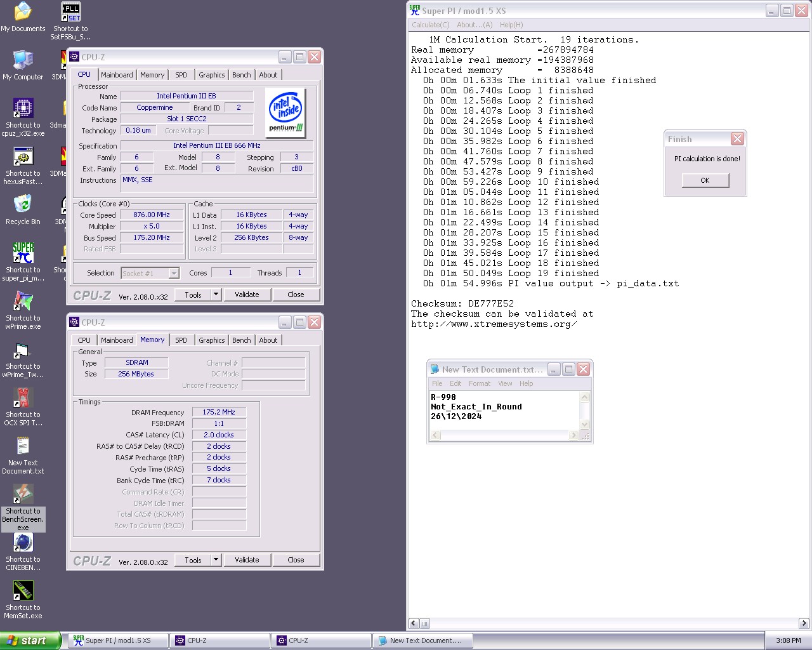This screenshot has height=650, width=812.
Task: Open the SetFSB shortcut icon on desktop
Action: (x=70, y=21)
